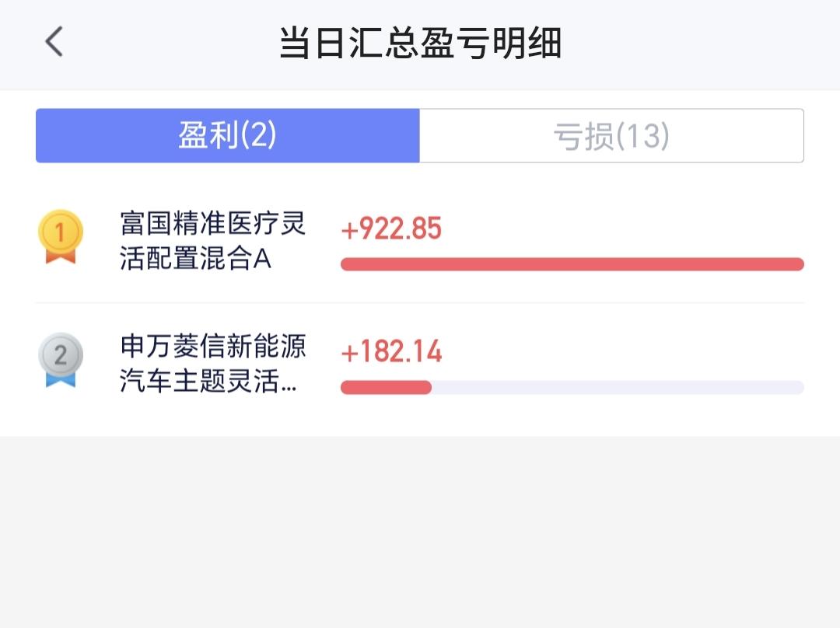Click the unfilled gray track of the +182.14 bar
840x628 pixels.
click(617, 387)
